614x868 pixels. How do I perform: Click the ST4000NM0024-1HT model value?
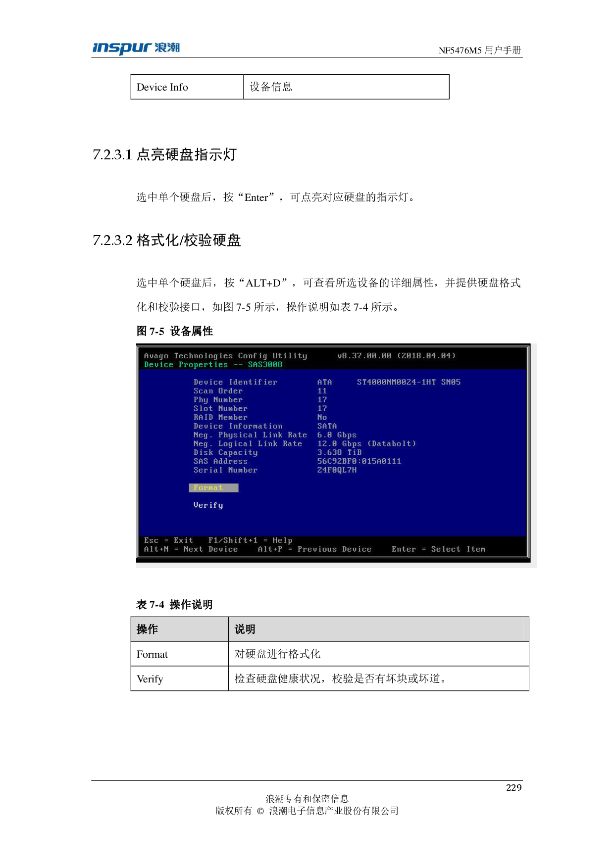click(x=396, y=382)
